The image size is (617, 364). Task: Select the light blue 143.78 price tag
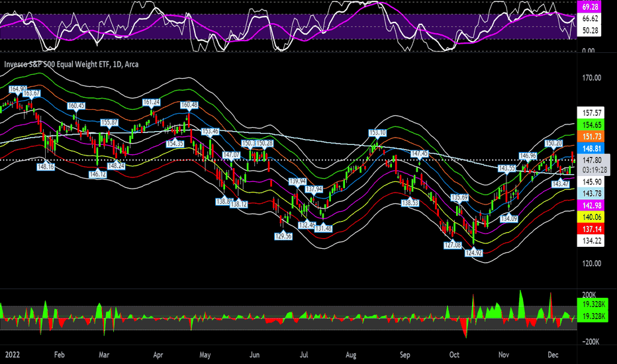point(591,194)
